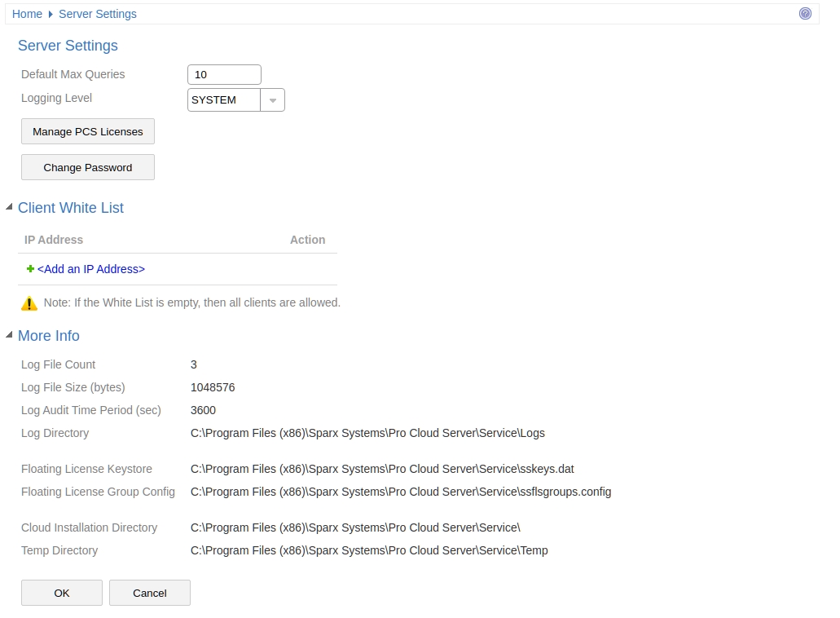
Task: Collapse the Client White List section triangle
Action: [9, 207]
